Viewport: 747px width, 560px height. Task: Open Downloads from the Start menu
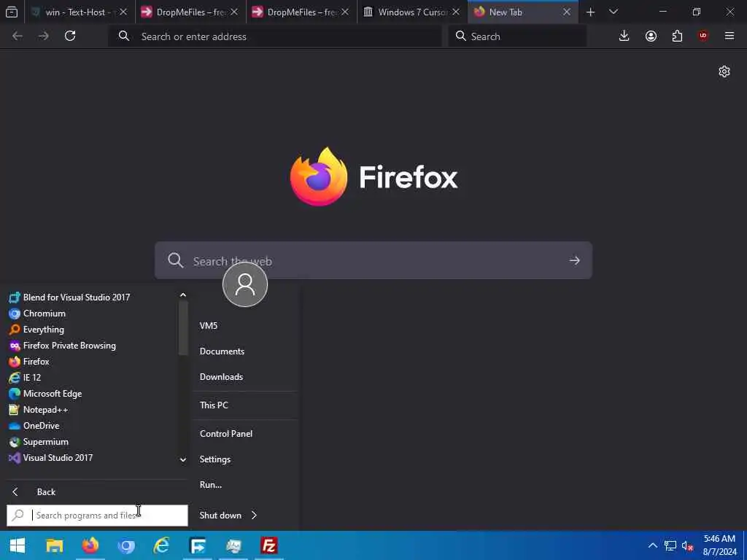tap(222, 377)
